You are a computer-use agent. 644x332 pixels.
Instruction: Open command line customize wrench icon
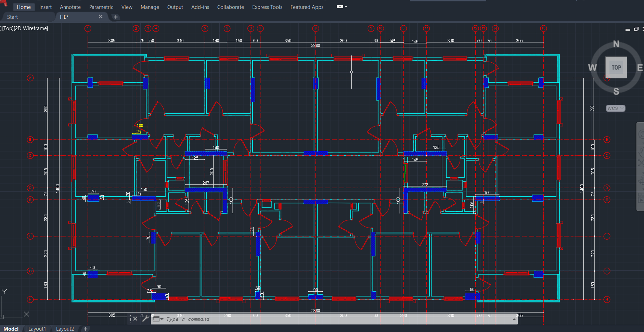click(145, 319)
